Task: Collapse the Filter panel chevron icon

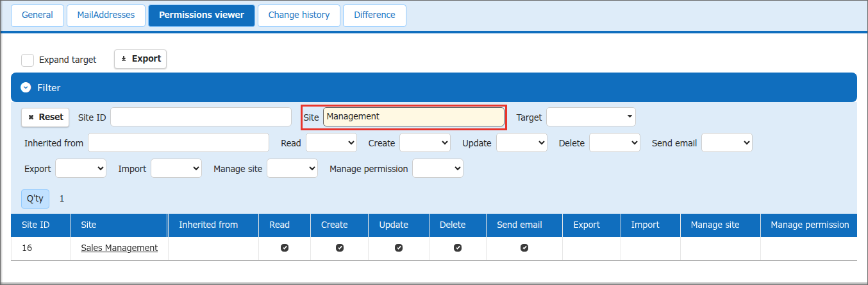Action: click(x=26, y=88)
